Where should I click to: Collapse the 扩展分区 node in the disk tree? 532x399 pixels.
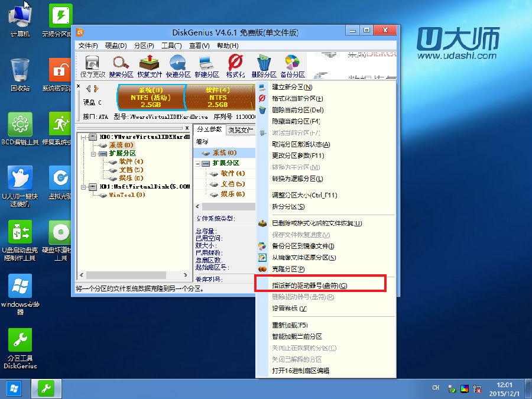[x=94, y=153]
